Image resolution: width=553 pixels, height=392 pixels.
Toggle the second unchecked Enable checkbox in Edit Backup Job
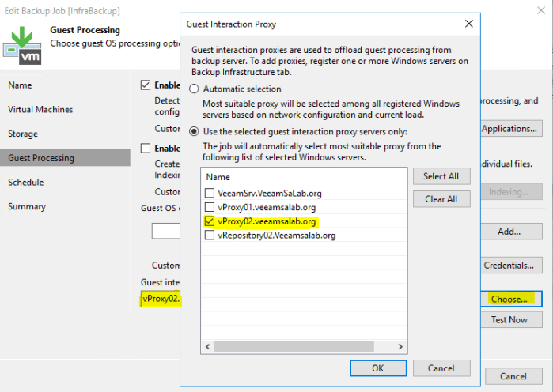coord(146,148)
